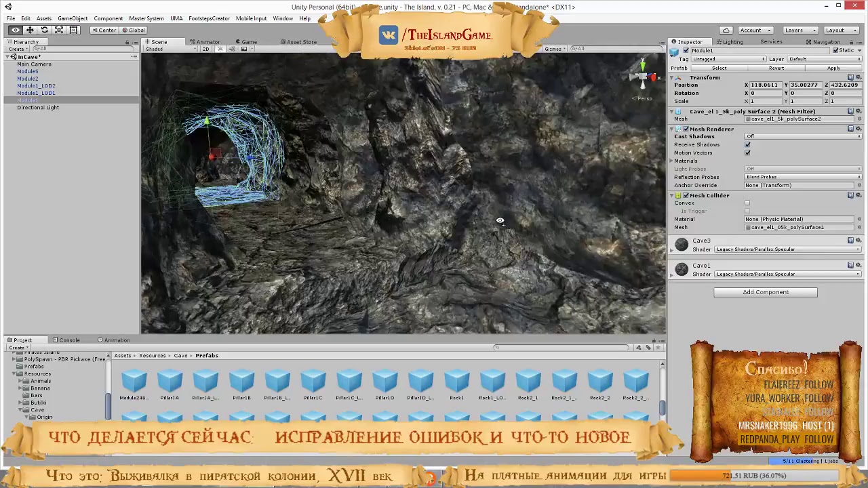Click the prefab Apply button
The height and width of the screenshot is (488, 868).
[833, 68]
